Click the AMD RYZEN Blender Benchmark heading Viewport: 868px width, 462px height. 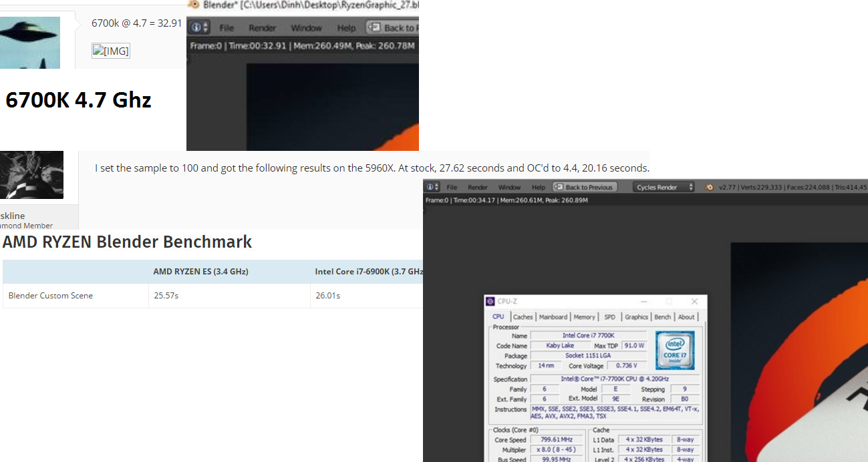[127, 242]
